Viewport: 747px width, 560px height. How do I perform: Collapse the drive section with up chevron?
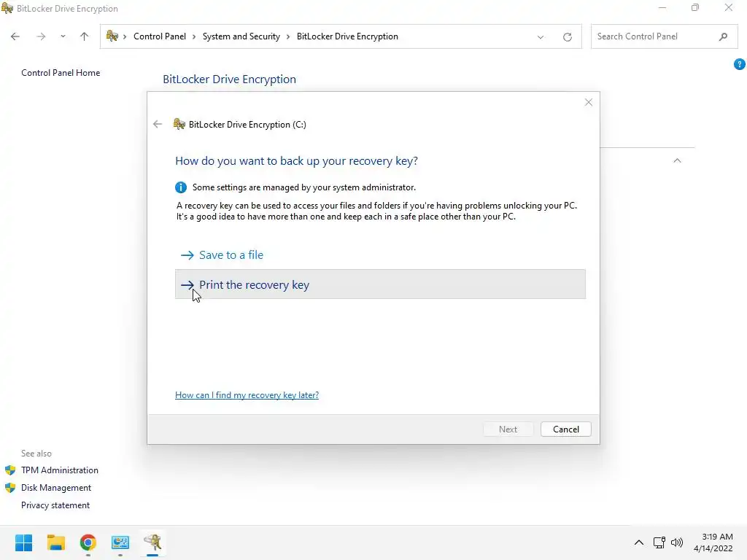pyautogui.click(x=677, y=161)
